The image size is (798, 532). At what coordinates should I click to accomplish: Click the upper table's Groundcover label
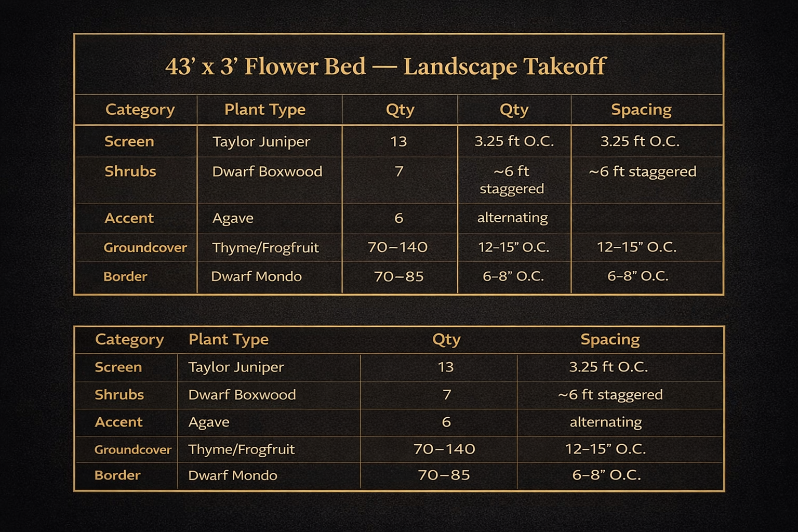(x=145, y=247)
